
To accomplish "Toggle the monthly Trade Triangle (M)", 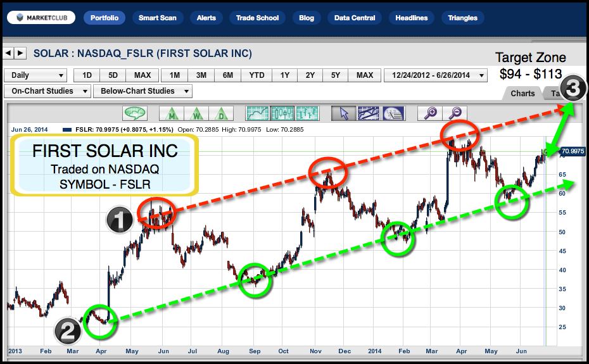I will coord(172,113).
